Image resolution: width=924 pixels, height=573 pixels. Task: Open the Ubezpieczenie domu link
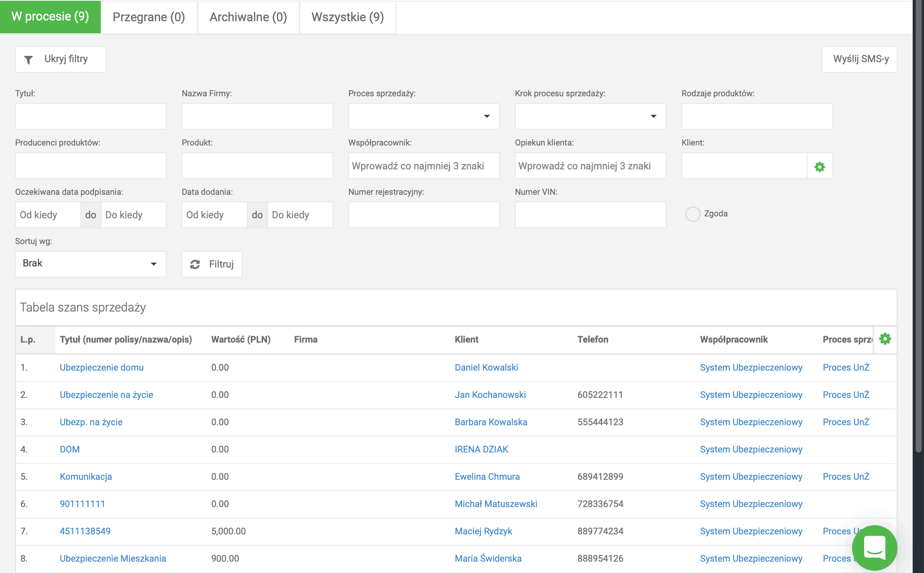pos(101,368)
